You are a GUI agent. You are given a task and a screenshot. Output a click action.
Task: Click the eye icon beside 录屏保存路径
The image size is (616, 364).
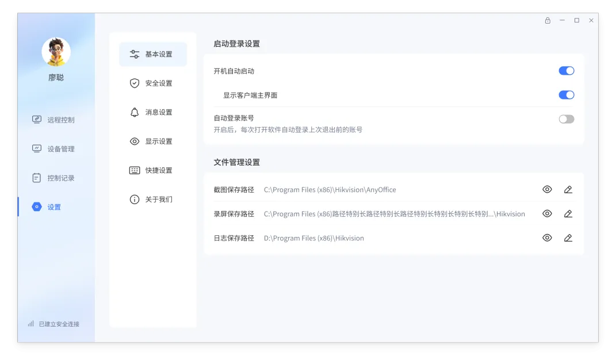(547, 213)
